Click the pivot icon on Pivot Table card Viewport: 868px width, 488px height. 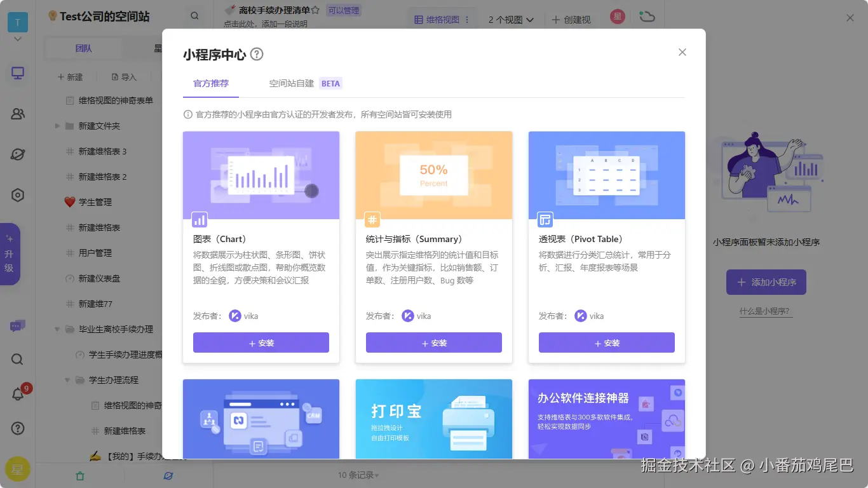pyautogui.click(x=545, y=220)
